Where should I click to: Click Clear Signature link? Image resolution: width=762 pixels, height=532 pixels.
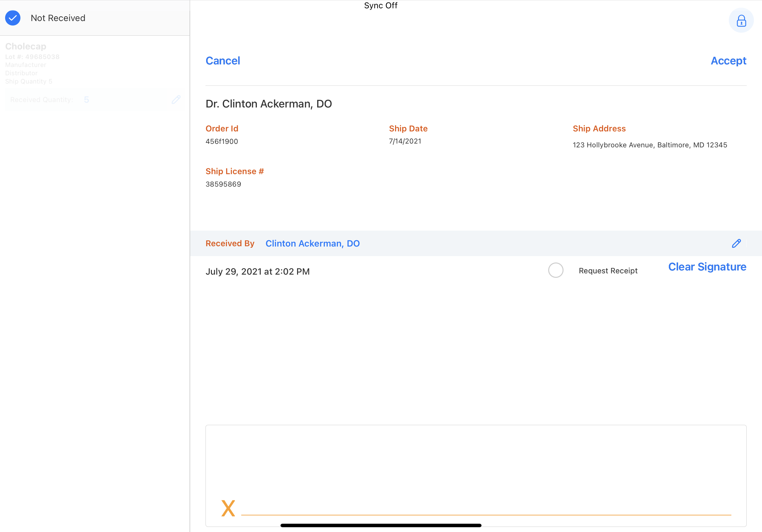coord(707,267)
